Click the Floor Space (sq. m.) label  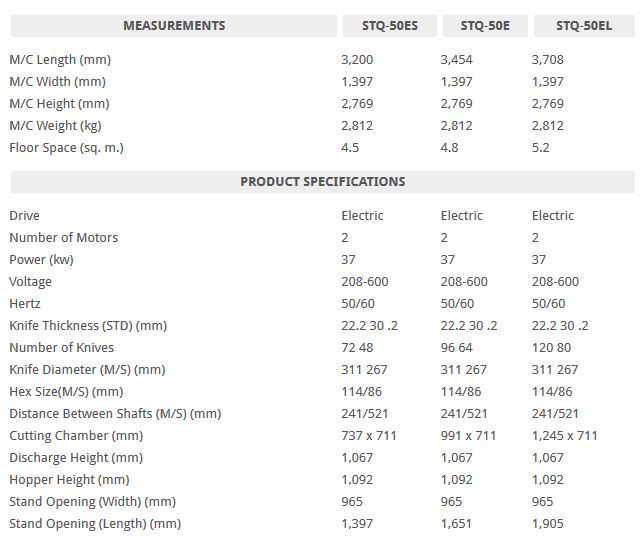tap(66, 148)
